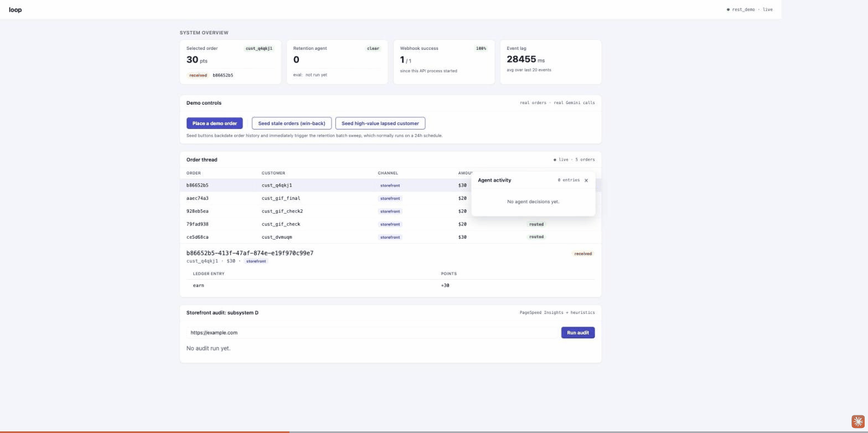Click customer cust_dvmuqm

[x=277, y=237]
